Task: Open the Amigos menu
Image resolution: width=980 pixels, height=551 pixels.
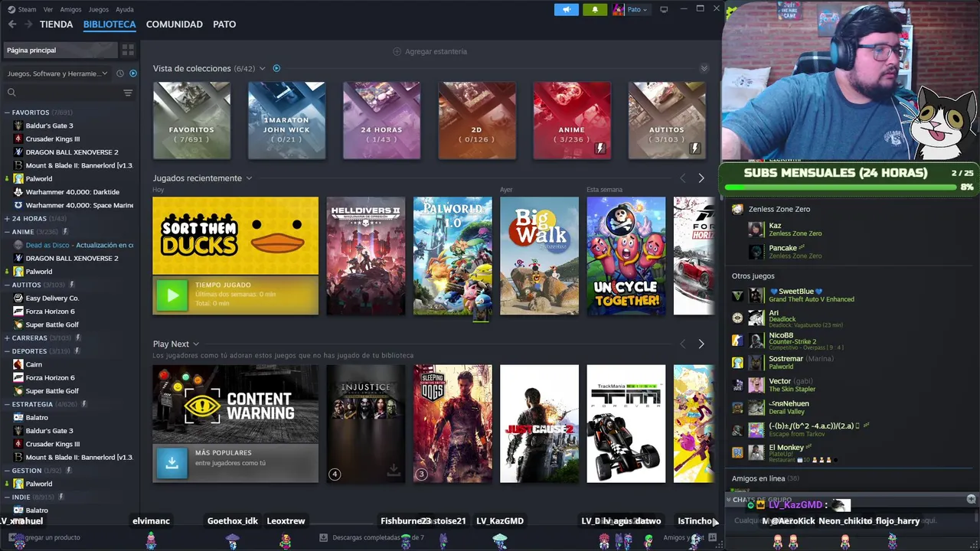Action: (70, 9)
